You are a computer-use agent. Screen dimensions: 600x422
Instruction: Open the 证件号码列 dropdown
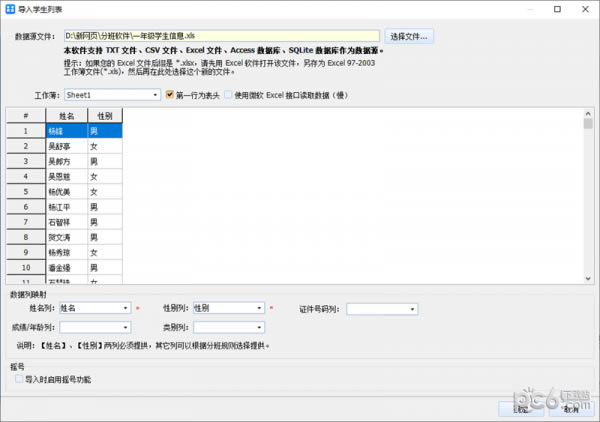point(382,309)
